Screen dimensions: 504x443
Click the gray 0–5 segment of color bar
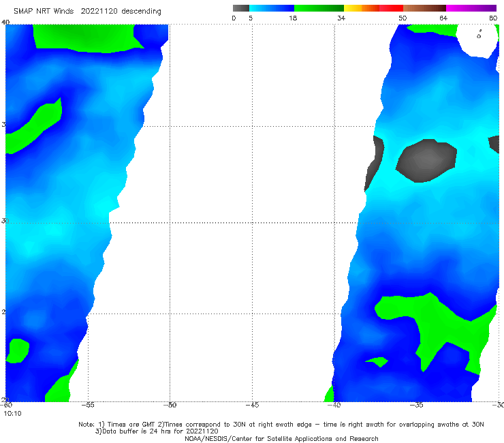click(x=240, y=8)
